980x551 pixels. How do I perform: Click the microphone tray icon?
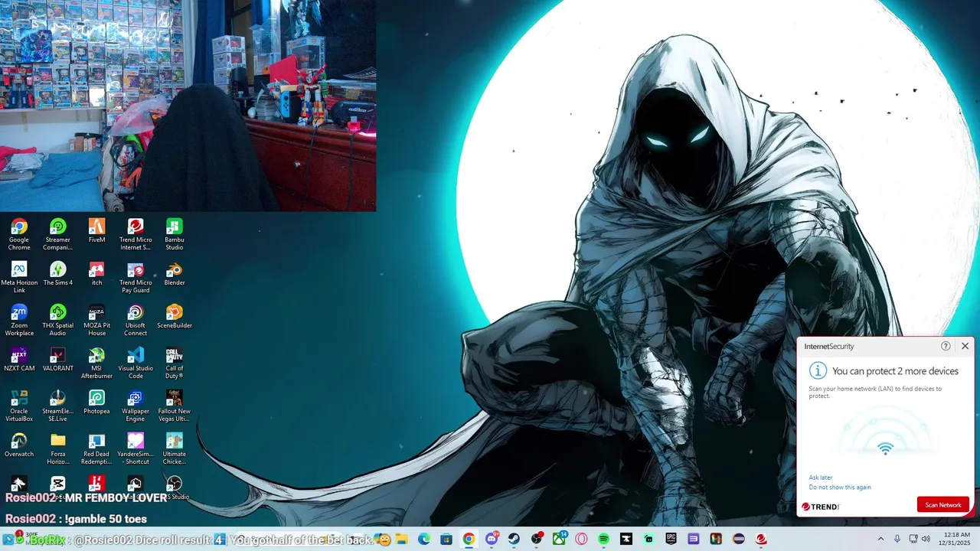pos(897,539)
